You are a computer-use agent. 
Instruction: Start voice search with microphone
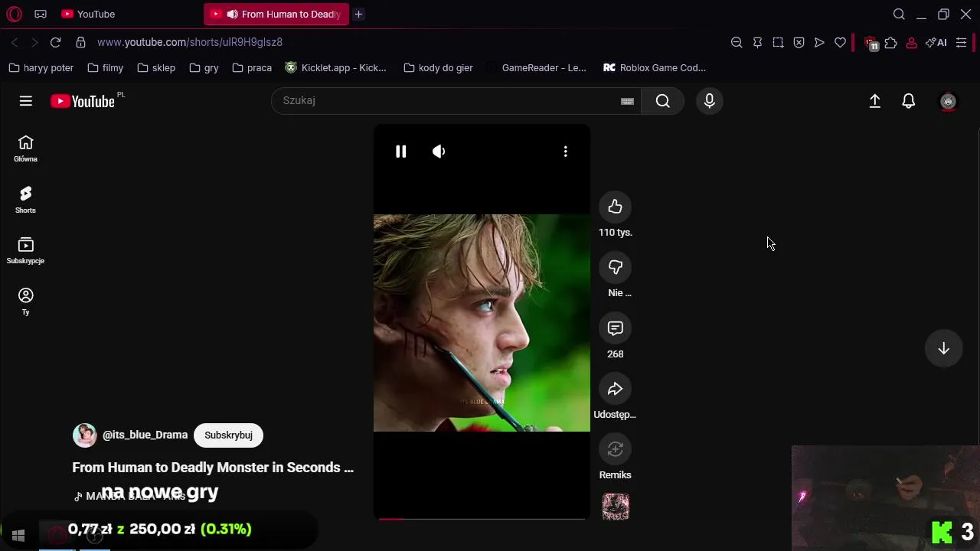(710, 101)
